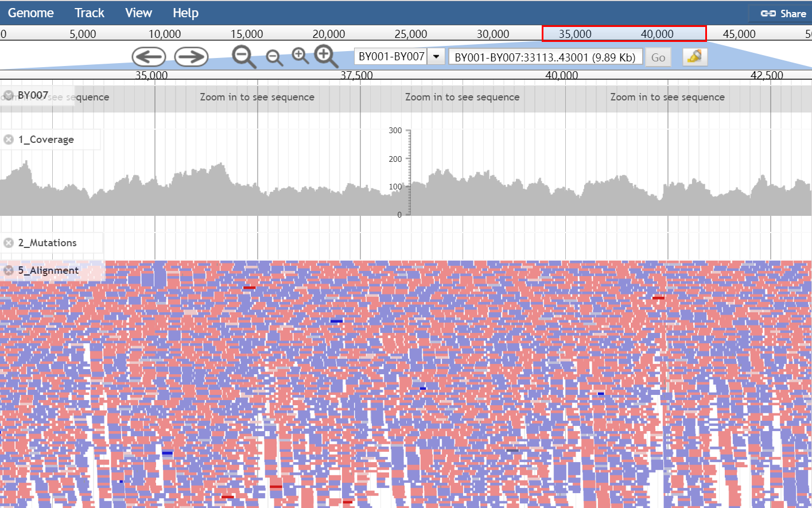The width and height of the screenshot is (812, 508).
Task: Activate the region highlighter marker tool
Action: tap(694, 56)
